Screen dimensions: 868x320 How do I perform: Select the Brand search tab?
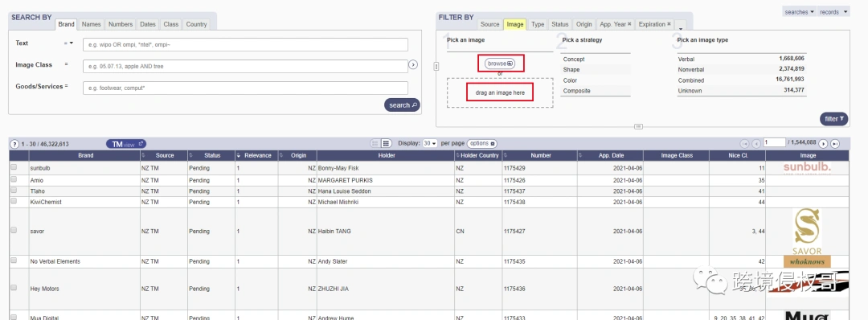coord(67,24)
